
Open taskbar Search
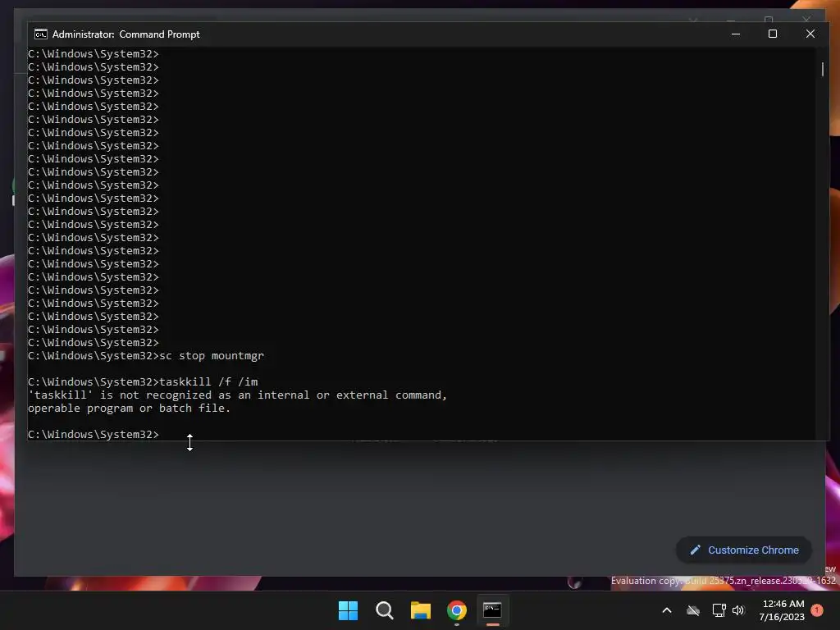pyautogui.click(x=385, y=610)
